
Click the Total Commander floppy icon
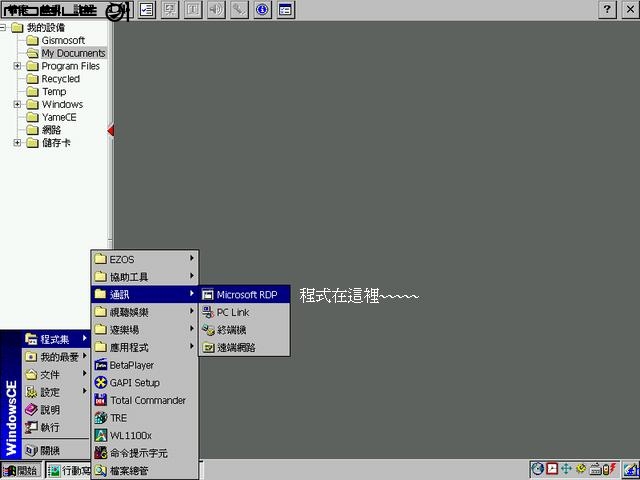point(100,400)
